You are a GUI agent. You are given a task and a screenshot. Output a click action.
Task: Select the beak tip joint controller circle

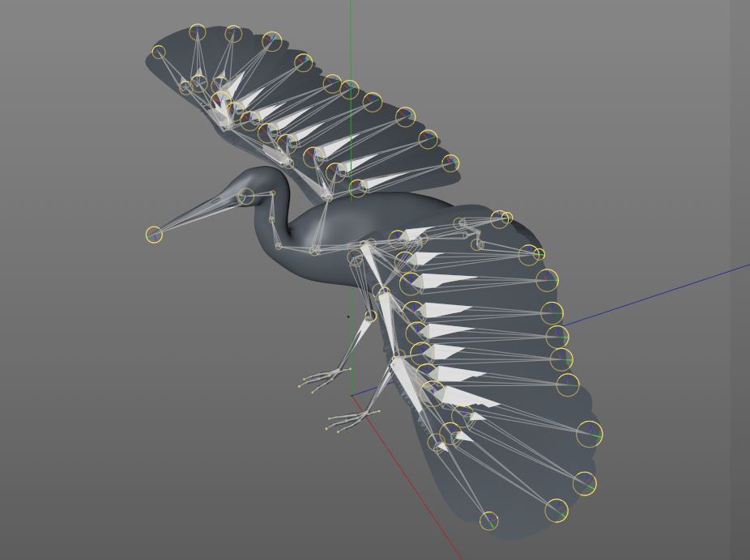pos(154,235)
